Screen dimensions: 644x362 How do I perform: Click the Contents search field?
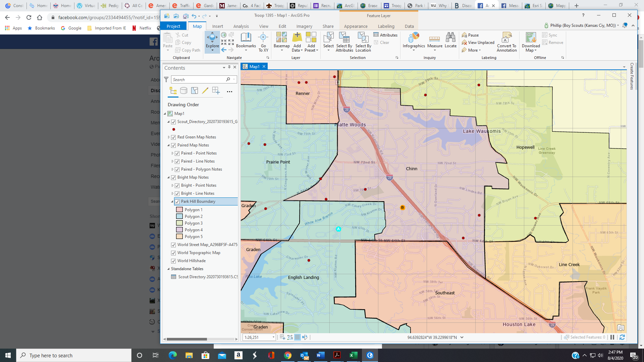[x=199, y=79]
